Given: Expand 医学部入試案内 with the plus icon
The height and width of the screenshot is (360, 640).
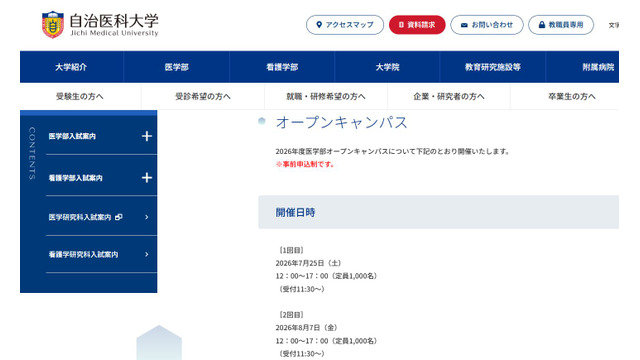Looking at the screenshot, I should [x=147, y=136].
